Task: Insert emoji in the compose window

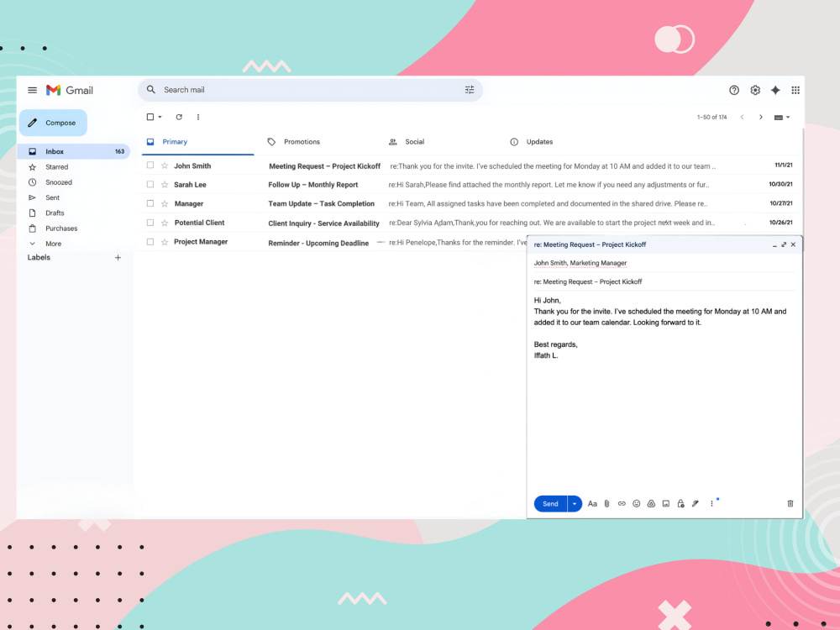Action: pyautogui.click(x=637, y=503)
